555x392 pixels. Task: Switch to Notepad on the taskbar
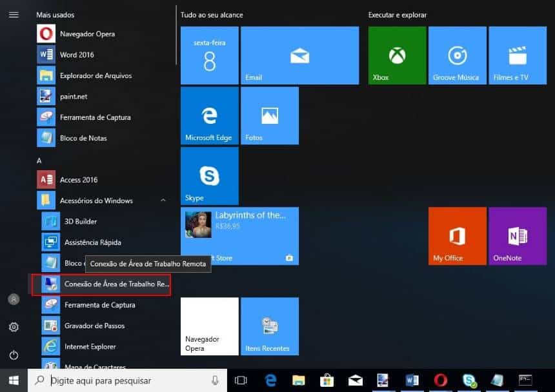pyautogui.click(x=497, y=380)
